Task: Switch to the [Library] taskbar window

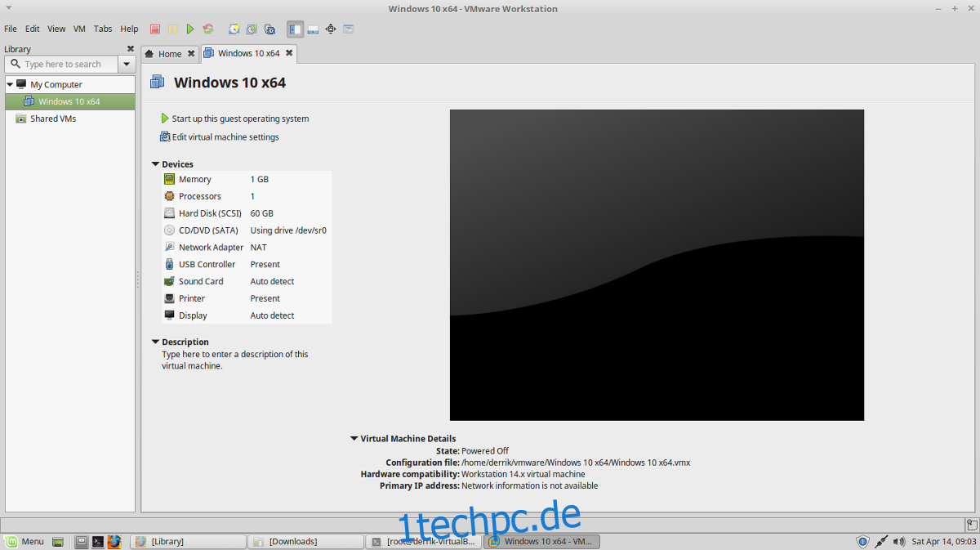Action: [188, 541]
